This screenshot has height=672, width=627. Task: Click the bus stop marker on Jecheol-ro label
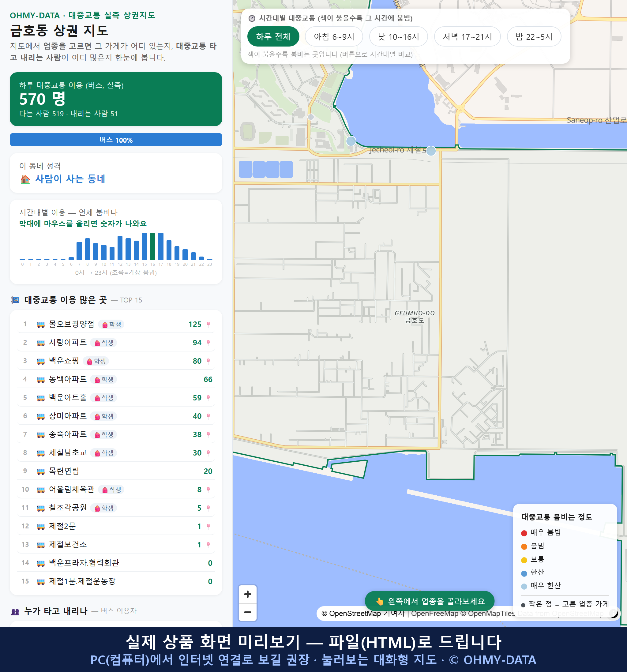click(431, 151)
